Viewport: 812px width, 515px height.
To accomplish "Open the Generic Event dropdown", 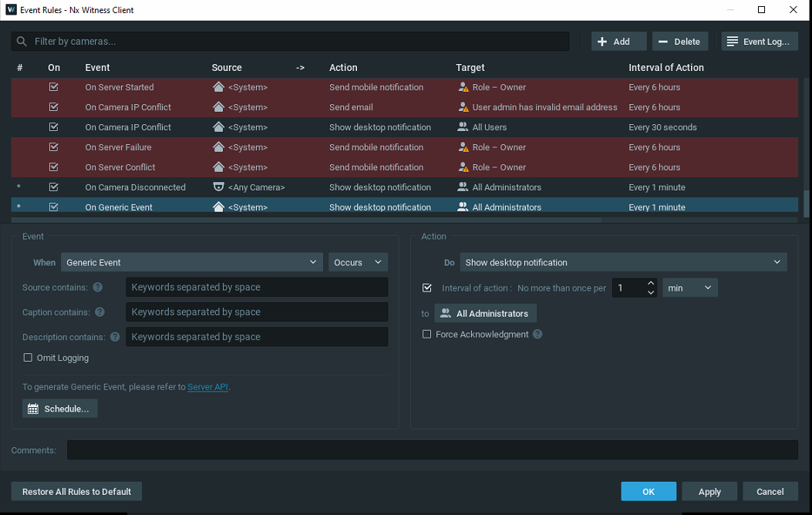I will pyautogui.click(x=191, y=263).
